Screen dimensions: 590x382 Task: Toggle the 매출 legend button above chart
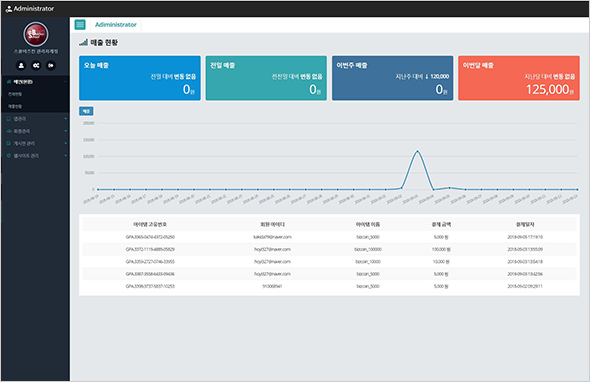coord(86,111)
